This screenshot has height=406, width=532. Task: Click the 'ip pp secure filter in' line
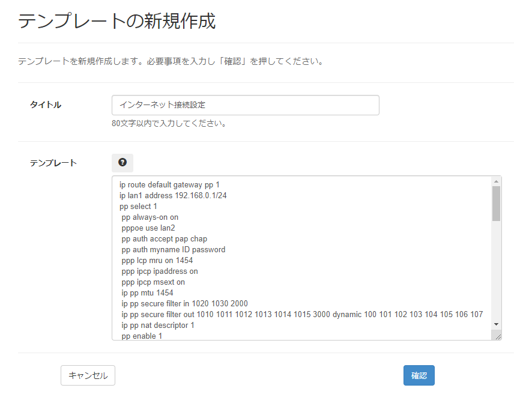click(184, 304)
